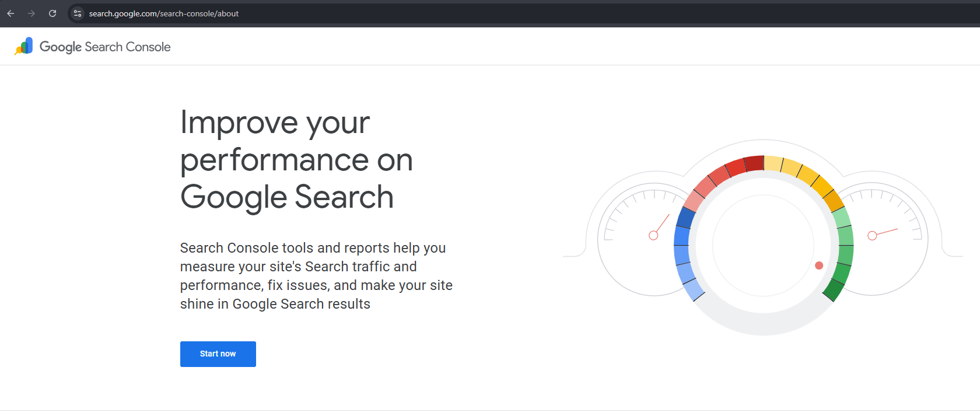
Task: Click the Google Search Console header text
Action: (105, 47)
